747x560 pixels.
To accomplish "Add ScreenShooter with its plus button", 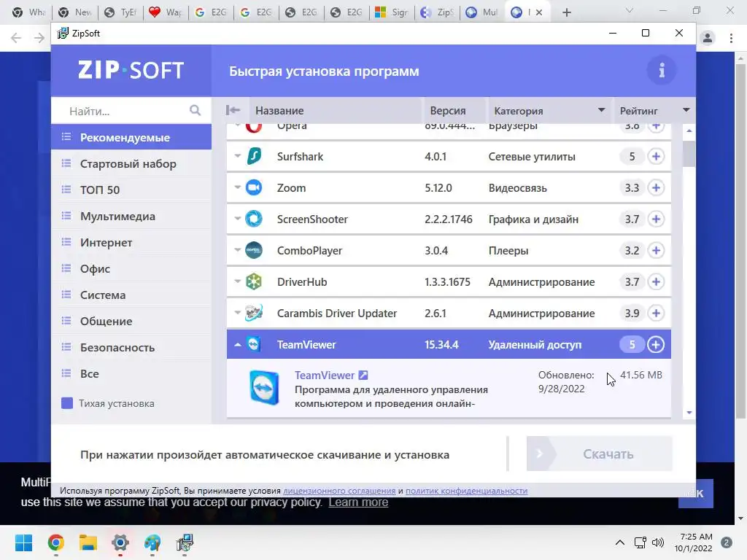I will click(656, 219).
